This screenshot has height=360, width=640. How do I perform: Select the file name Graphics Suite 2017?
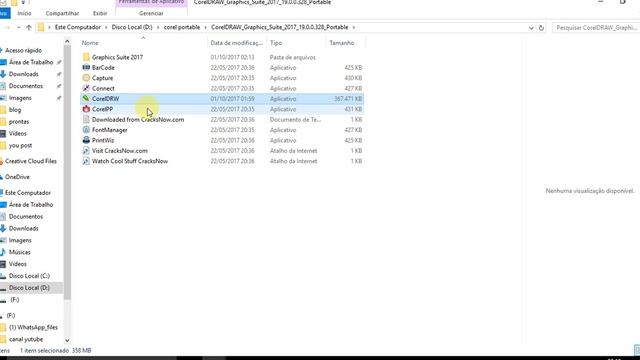tap(117, 57)
